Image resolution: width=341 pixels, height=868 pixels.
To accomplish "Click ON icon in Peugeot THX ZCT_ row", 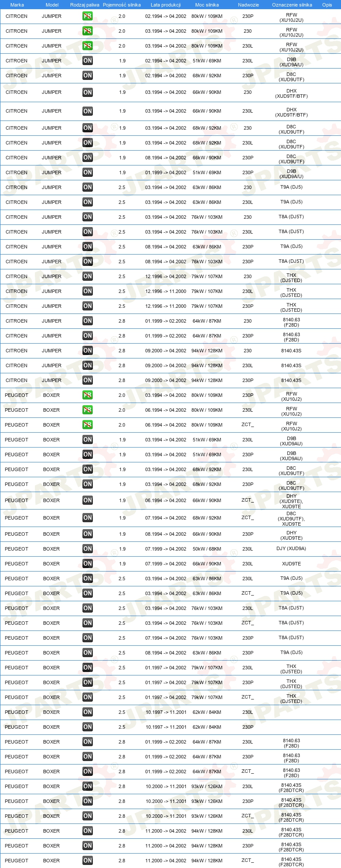I will pyautogui.click(x=88, y=697).
